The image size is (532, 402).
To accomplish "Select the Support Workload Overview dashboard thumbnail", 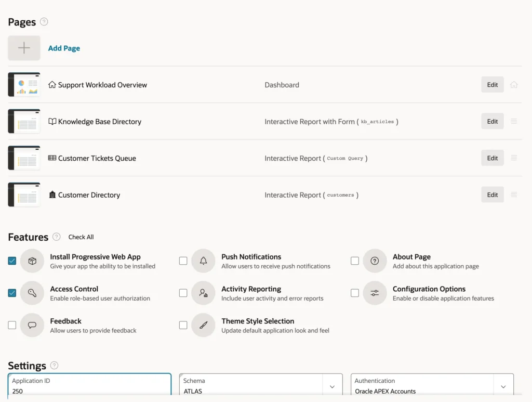I will (24, 84).
